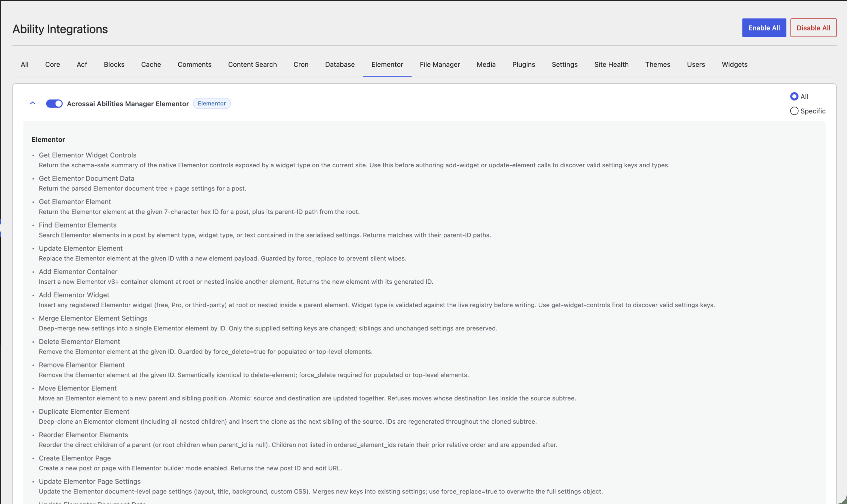Go to the Database tab

click(340, 64)
